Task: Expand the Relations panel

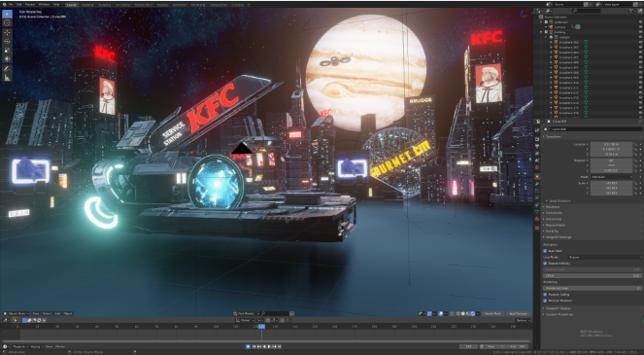Action: pyautogui.click(x=552, y=207)
